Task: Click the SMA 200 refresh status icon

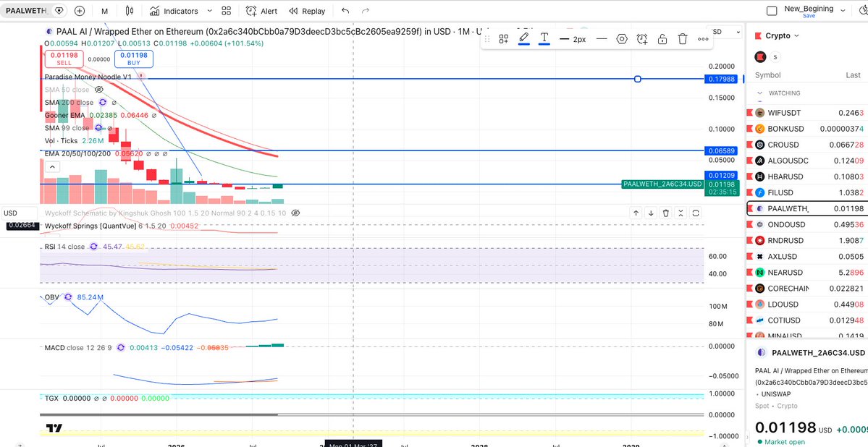Action: 102,102
